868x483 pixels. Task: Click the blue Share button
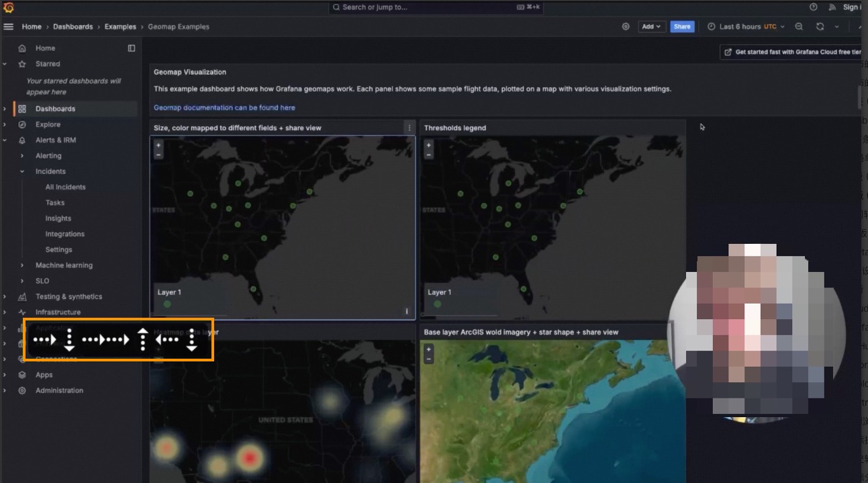click(682, 27)
